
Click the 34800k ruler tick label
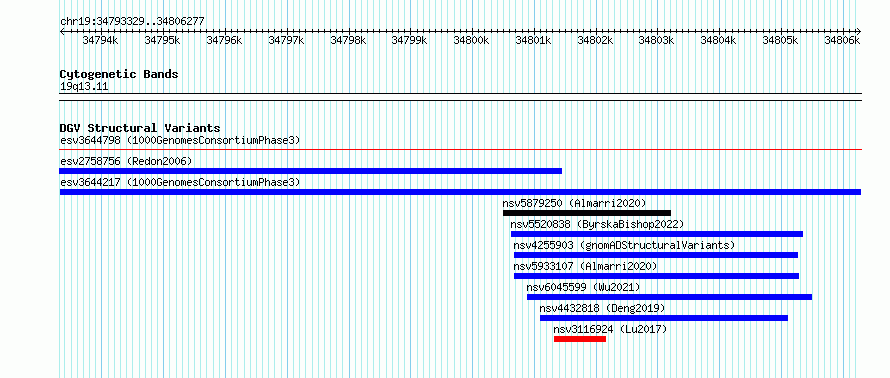(472, 40)
